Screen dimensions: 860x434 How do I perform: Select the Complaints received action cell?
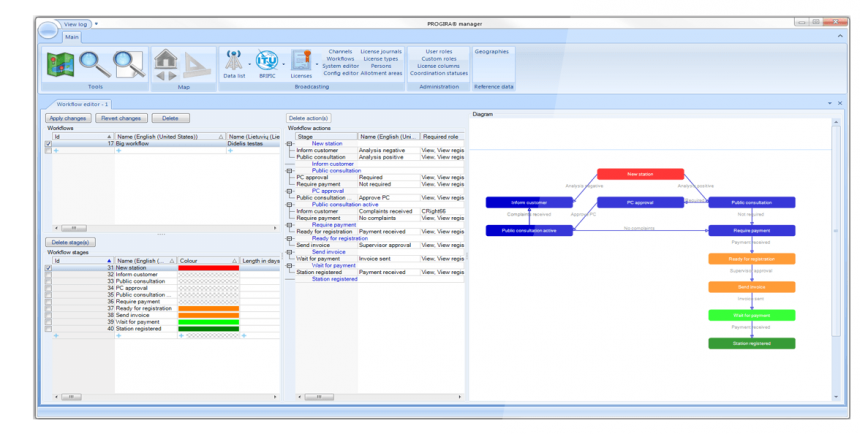tap(388, 211)
